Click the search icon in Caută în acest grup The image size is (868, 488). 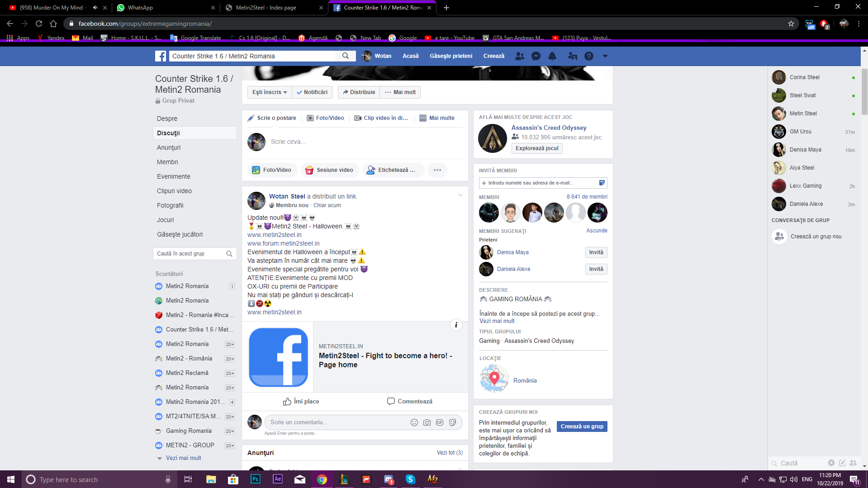[229, 254]
